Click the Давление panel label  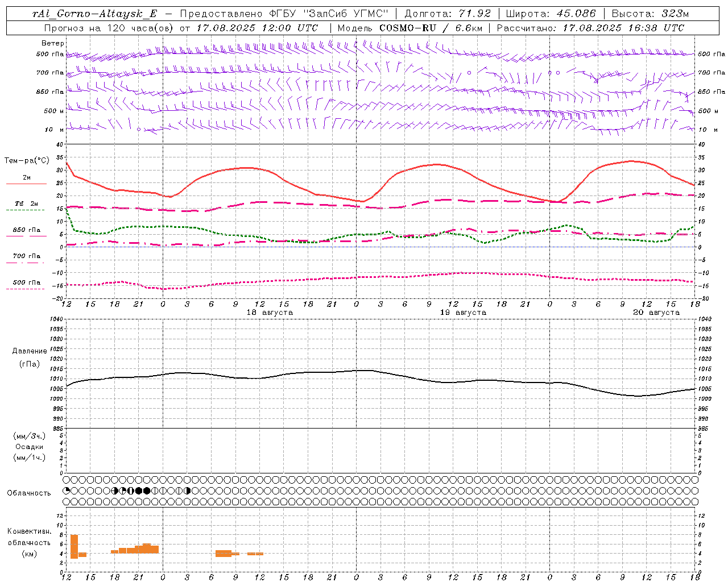(30, 351)
